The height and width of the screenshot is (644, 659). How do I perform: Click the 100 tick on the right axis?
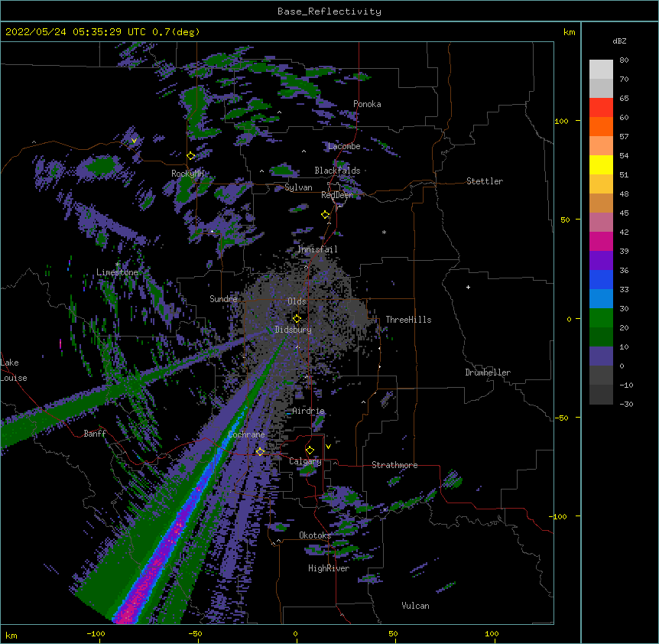[561, 121]
